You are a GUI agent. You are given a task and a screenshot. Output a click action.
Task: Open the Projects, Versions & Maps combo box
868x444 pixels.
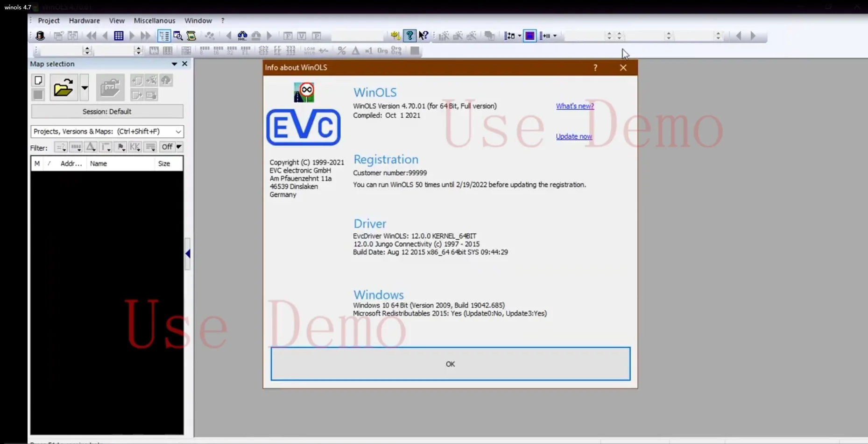coord(107,131)
